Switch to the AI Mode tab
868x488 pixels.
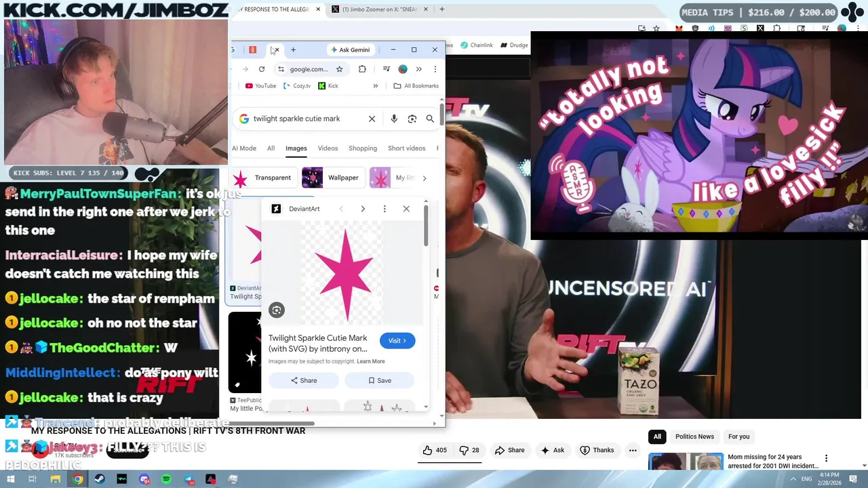(244, 148)
